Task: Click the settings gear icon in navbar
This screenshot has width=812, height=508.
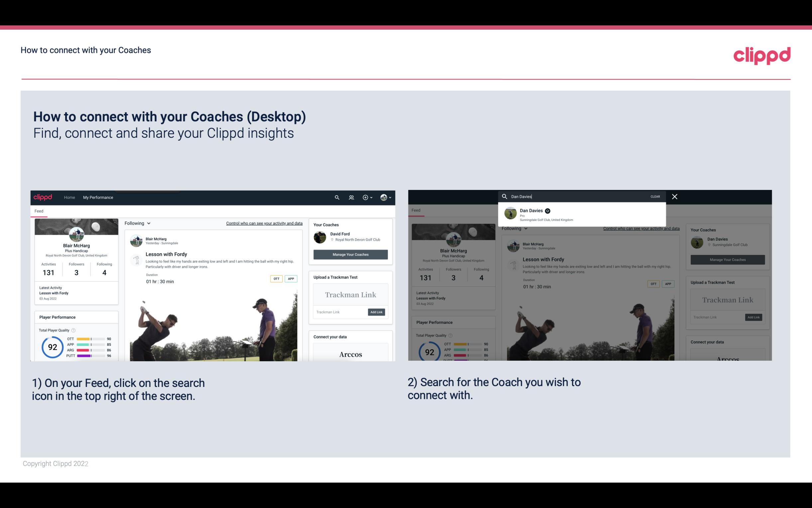Action: [366, 197]
